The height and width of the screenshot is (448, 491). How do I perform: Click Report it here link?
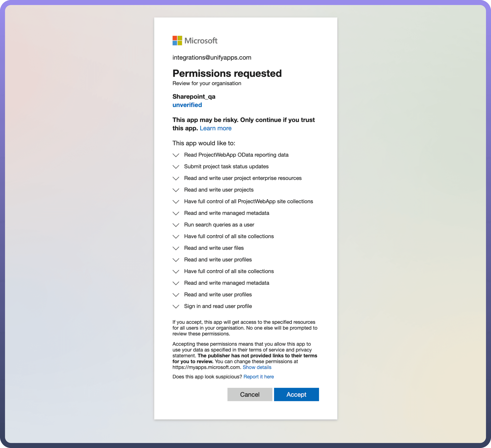[258, 377]
